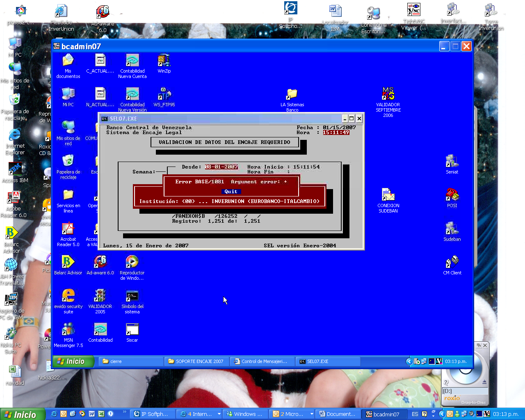This screenshot has height=420, width=525.
Task: Open IP Softphone desktop shortcut
Action: tap(290, 15)
